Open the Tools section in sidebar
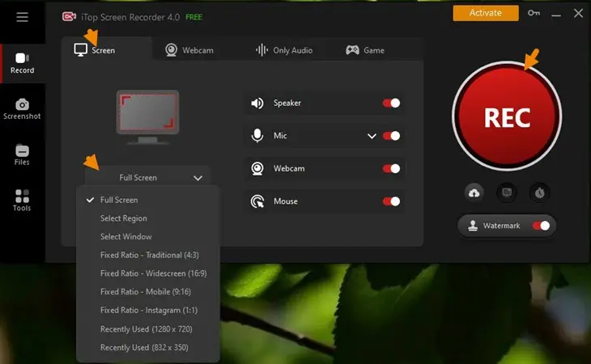The height and width of the screenshot is (364, 591). tap(22, 201)
